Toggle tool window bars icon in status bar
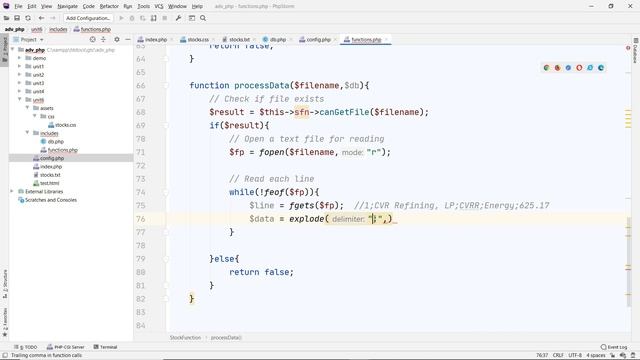640x360 pixels. pos(5,355)
